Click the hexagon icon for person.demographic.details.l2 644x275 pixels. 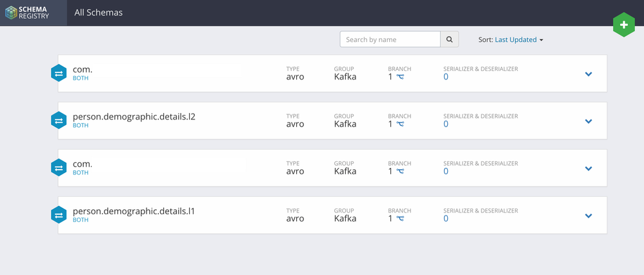point(59,121)
